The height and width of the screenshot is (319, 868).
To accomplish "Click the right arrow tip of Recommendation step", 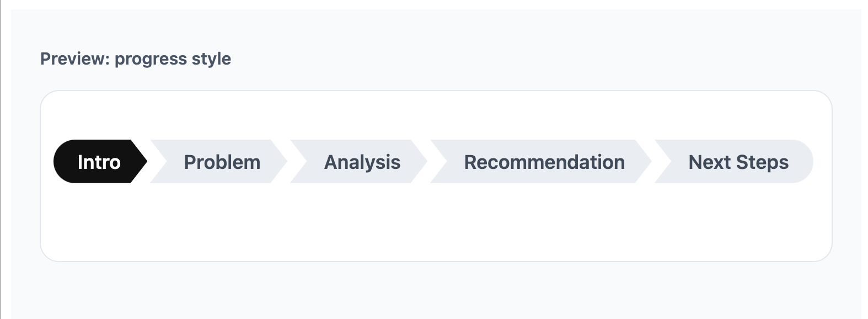I will point(644,161).
